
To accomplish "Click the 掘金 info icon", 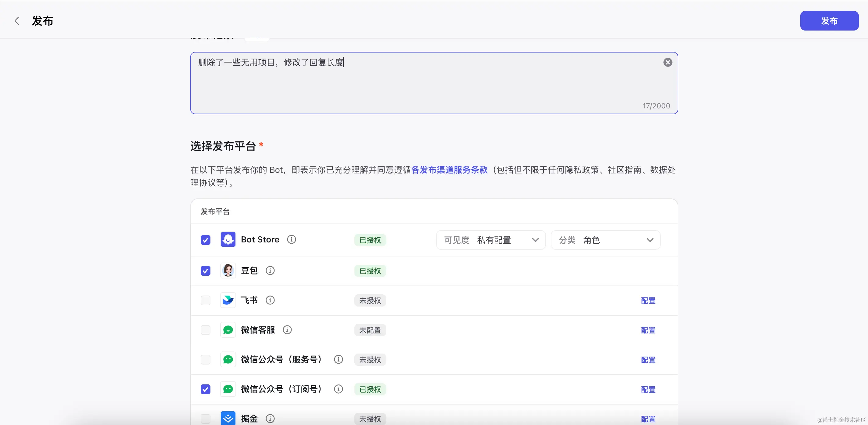I will click(270, 419).
